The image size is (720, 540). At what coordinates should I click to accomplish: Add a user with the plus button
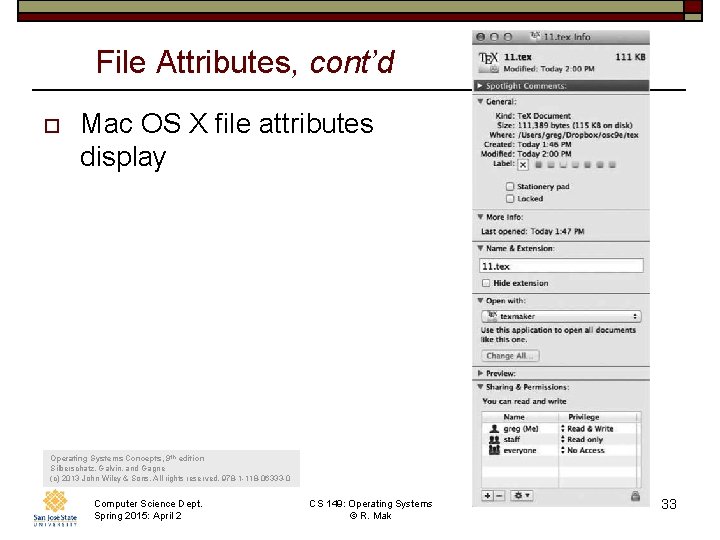pos(488,496)
